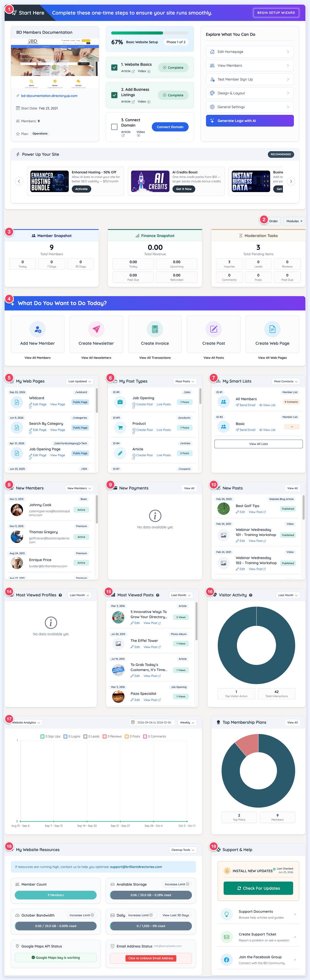Open the Most Contacts sort dropdown

pos(286,381)
